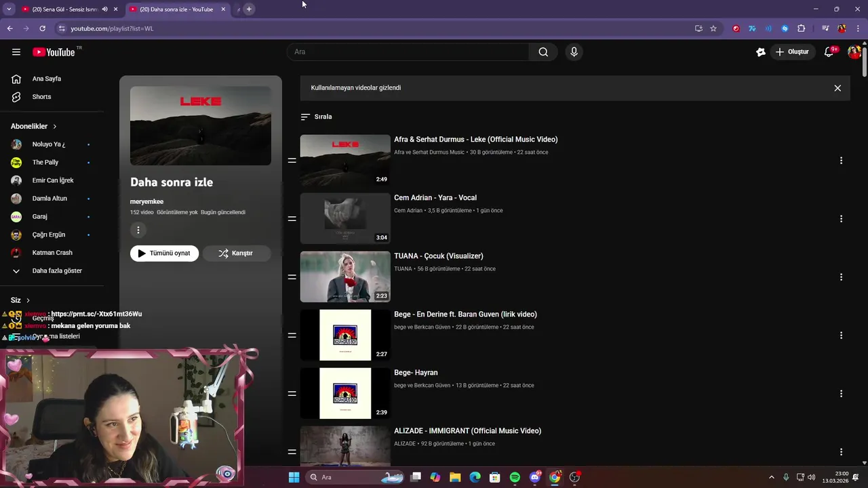Screen dimensions: 868x488
Task: Grab the reorder handle beside Leke video
Action: (x=292, y=161)
